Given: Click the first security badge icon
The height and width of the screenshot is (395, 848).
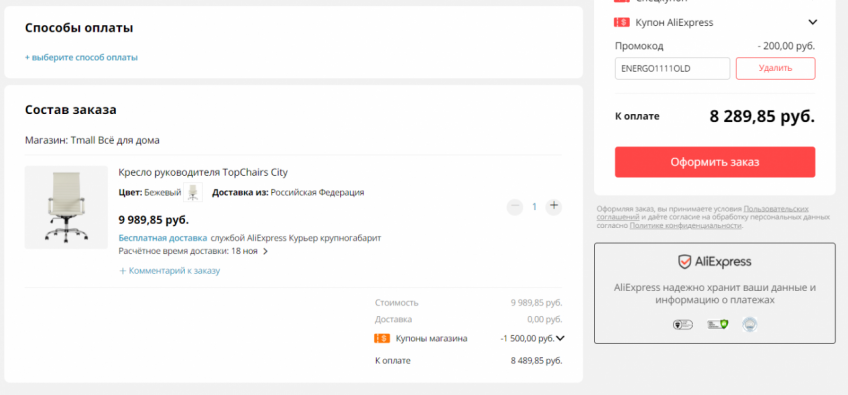Looking at the screenshot, I should pyautogui.click(x=683, y=325).
